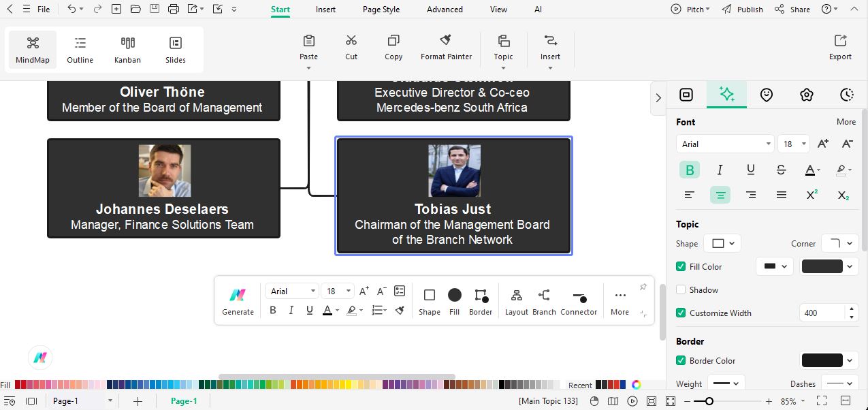
Task: Toggle Italic in right Font panel
Action: 720,170
